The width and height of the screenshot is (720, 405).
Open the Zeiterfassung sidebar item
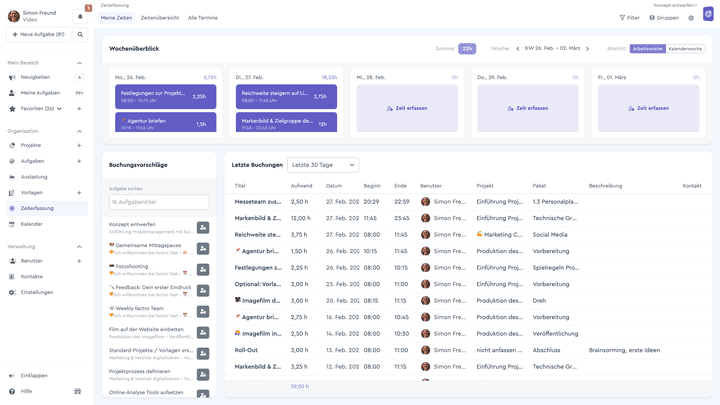[x=38, y=208]
